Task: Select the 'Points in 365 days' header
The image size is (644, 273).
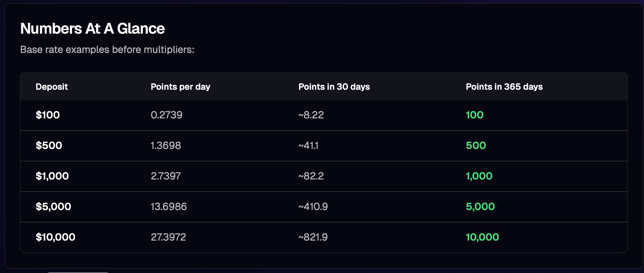Action: 504,87
